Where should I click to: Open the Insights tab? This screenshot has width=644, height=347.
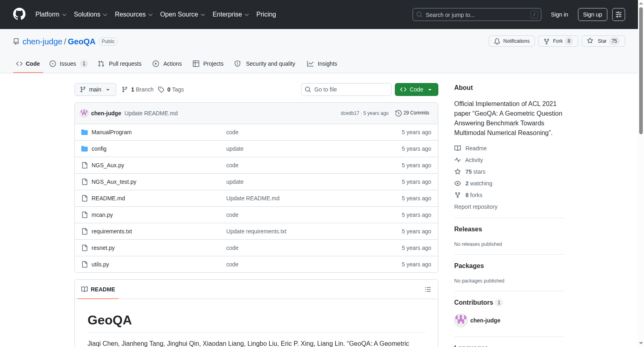pyautogui.click(x=322, y=64)
